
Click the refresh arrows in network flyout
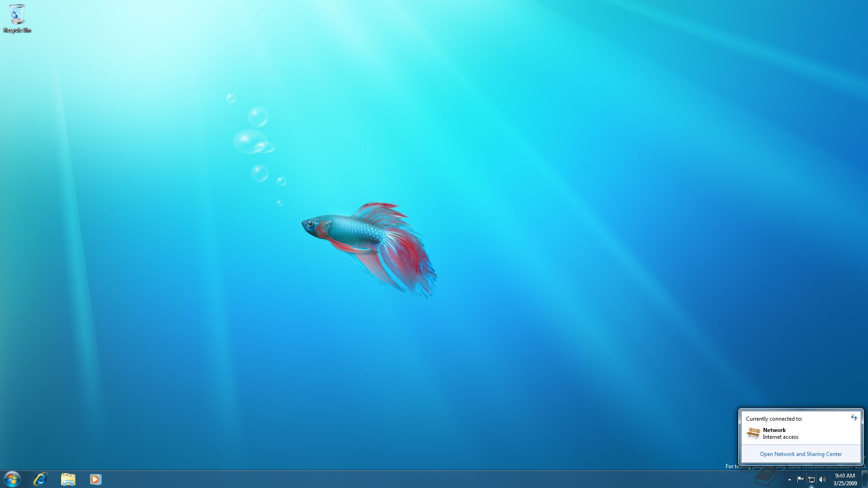click(854, 418)
